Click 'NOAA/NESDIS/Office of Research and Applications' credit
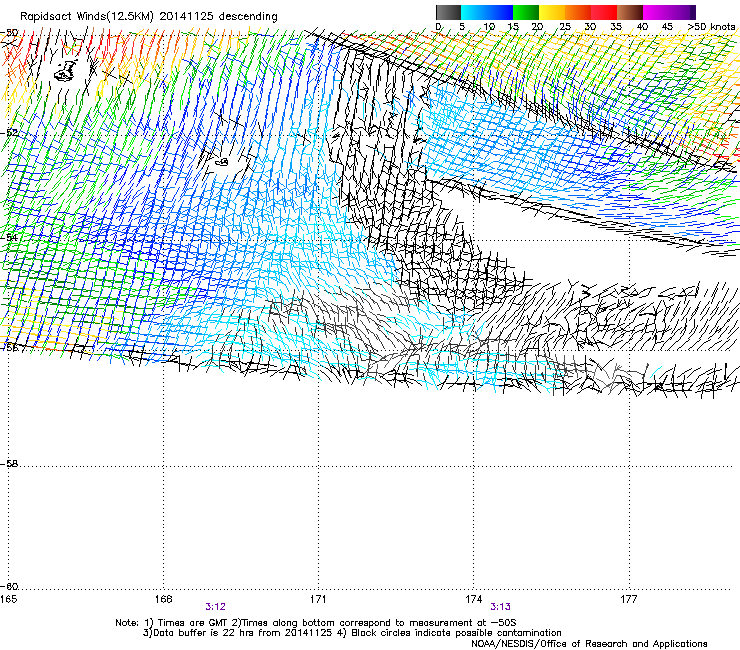This screenshot has width=740, height=650. (x=589, y=644)
